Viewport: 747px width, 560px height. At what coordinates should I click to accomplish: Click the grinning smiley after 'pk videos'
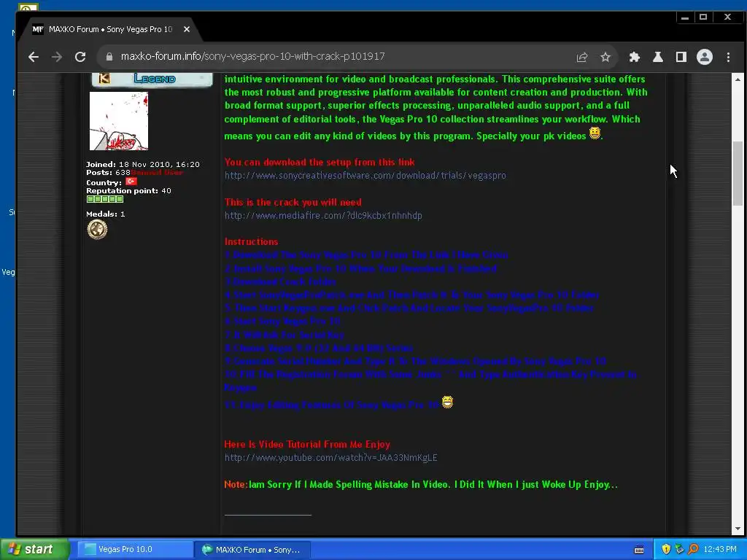pyautogui.click(x=595, y=133)
